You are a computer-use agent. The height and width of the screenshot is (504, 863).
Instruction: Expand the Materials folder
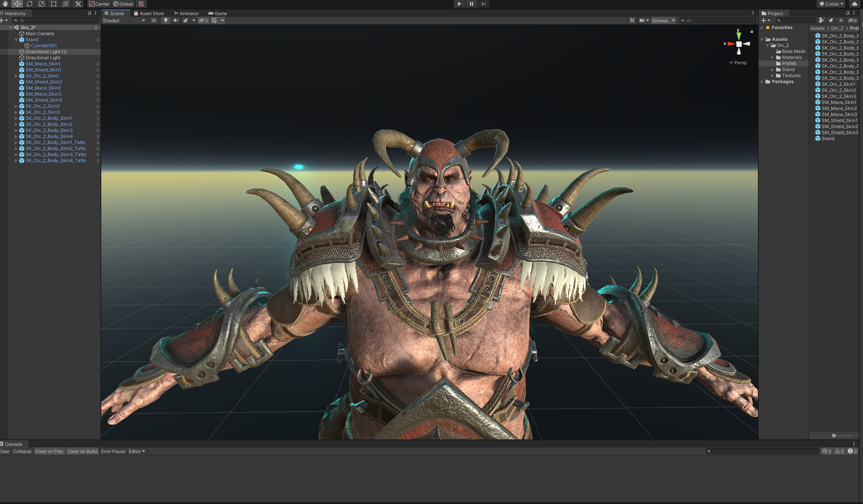click(773, 57)
